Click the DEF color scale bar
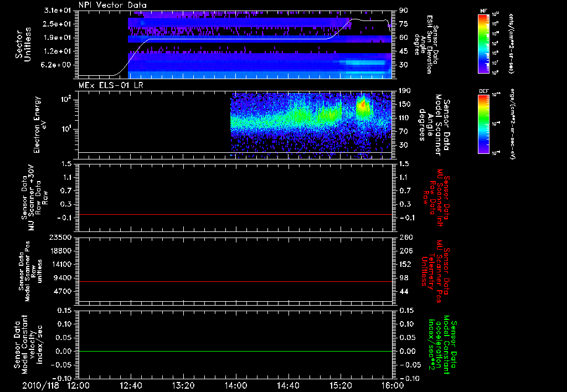Viewport: 567px width, 392px height. 483,124
